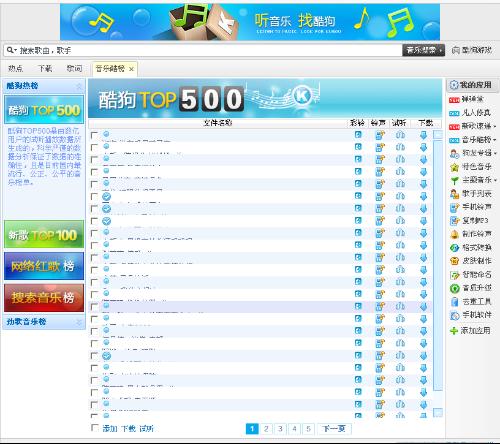Image resolution: width=500 pixels, height=444 pixels.
Task: Go to page 3
Action: 280,429
